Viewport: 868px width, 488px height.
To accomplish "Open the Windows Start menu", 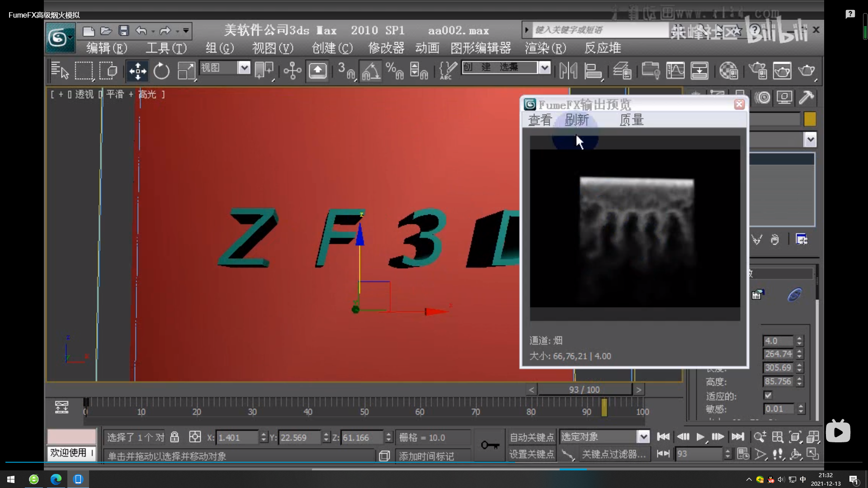I will point(11,479).
